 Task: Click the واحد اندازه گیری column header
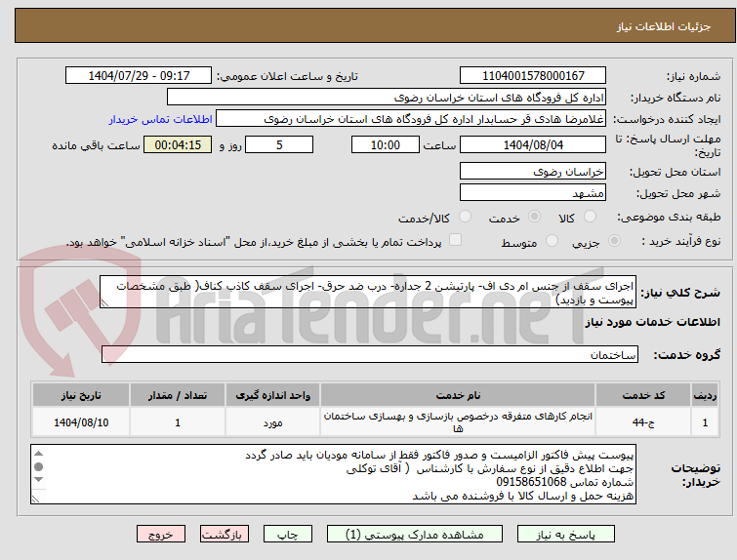(272, 395)
